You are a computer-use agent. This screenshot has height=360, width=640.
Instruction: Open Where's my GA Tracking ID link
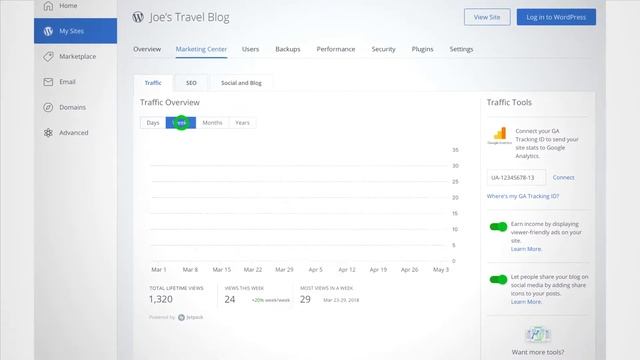coord(523,196)
